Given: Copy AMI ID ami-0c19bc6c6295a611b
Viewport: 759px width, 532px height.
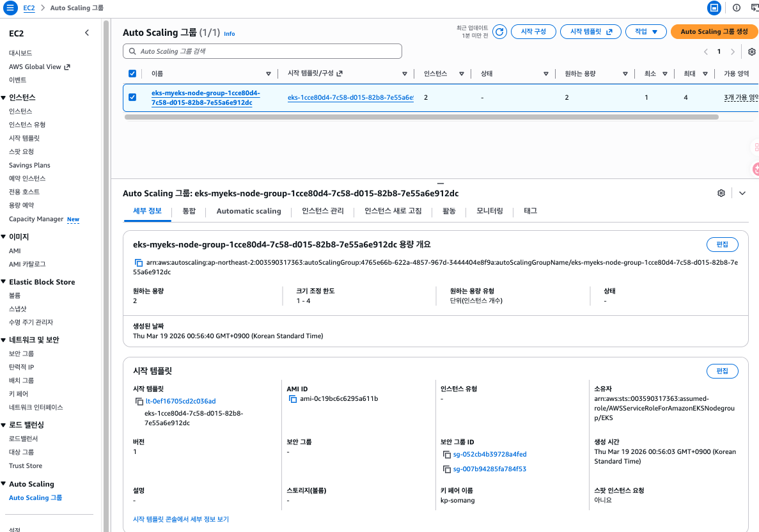Looking at the screenshot, I should [292, 399].
